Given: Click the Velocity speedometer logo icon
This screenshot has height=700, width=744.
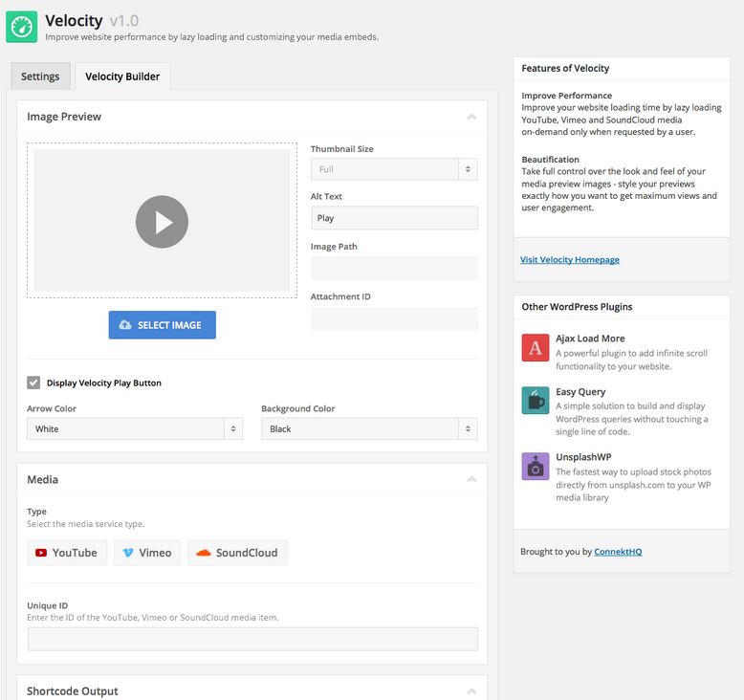Looking at the screenshot, I should coord(21,27).
